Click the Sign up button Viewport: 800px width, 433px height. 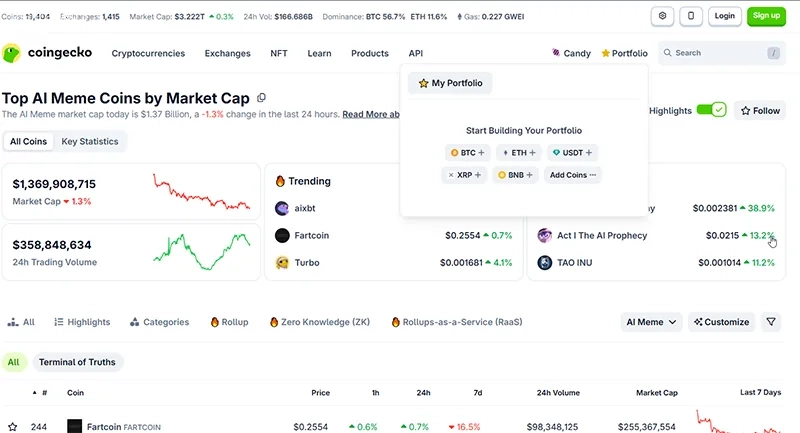pos(766,16)
